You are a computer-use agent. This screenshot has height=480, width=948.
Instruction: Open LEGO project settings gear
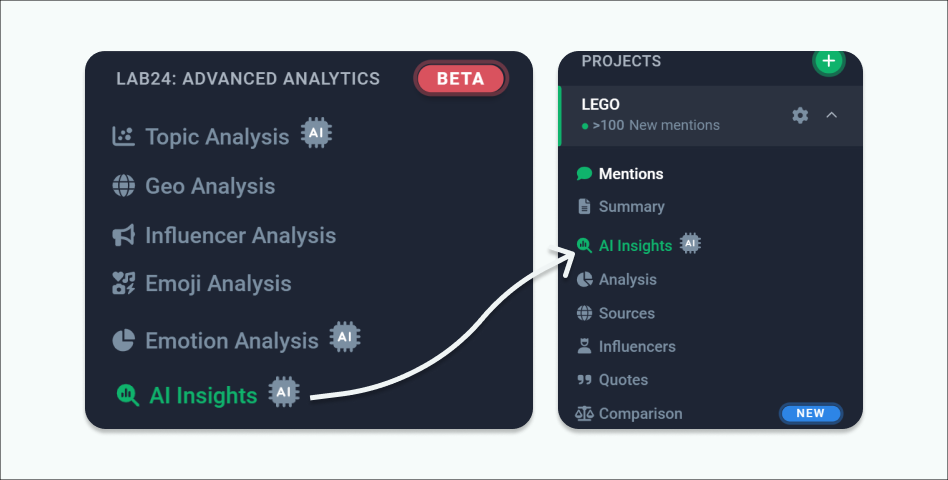click(x=800, y=115)
